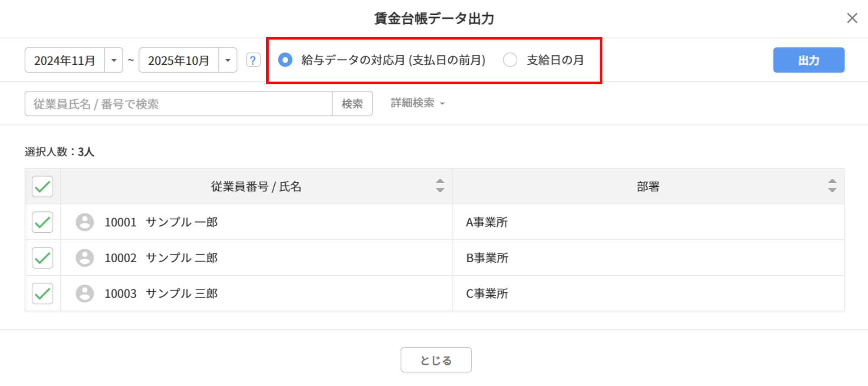Uncheck employee 10001 checkbox

(43, 222)
